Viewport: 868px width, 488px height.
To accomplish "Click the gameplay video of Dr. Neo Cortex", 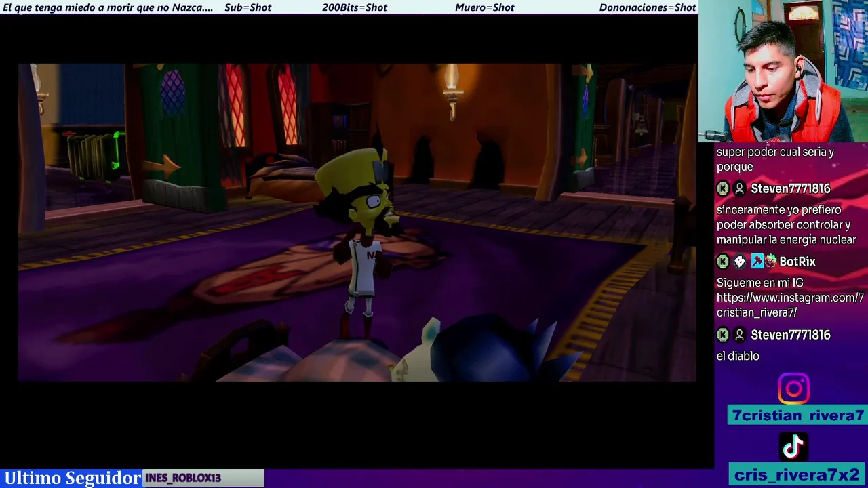I will (357, 222).
